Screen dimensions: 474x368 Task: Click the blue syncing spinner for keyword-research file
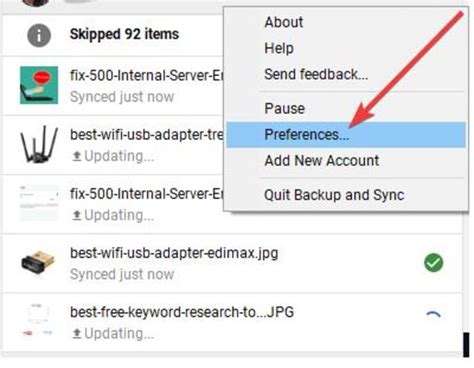point(433,315)
